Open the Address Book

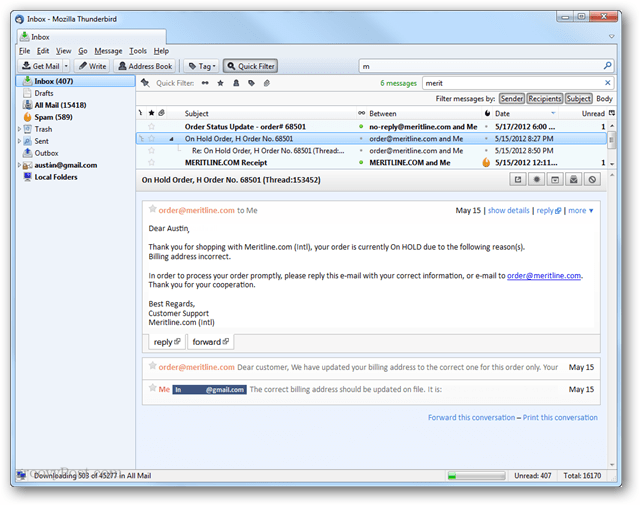point(145,66)
